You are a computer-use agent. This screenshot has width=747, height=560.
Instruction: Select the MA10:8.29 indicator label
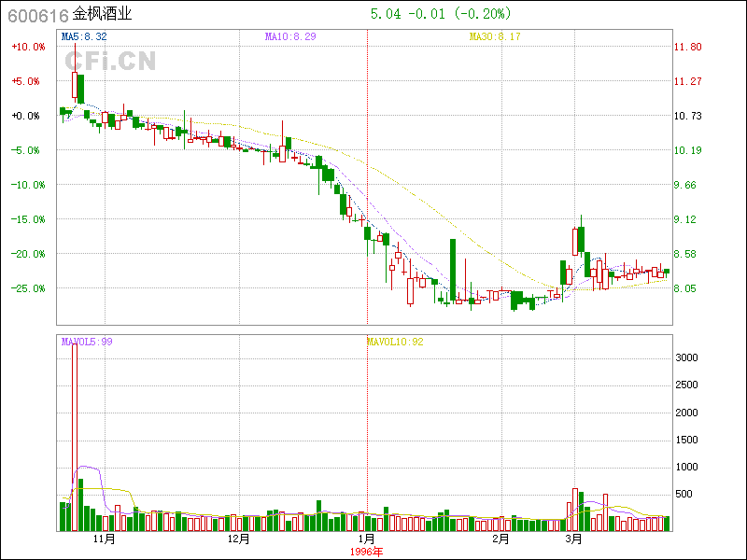tap(291, 36)
